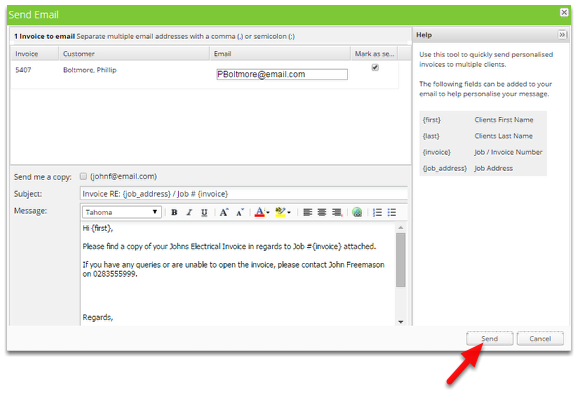The image size is (579, 393).
Task: Click the message scrollbar down arrow
Action: [401, 322]
